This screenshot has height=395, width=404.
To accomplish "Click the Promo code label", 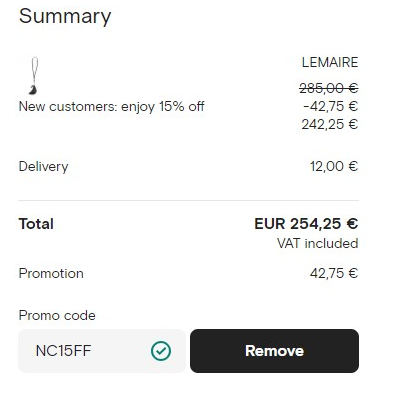I will [57, 315].
